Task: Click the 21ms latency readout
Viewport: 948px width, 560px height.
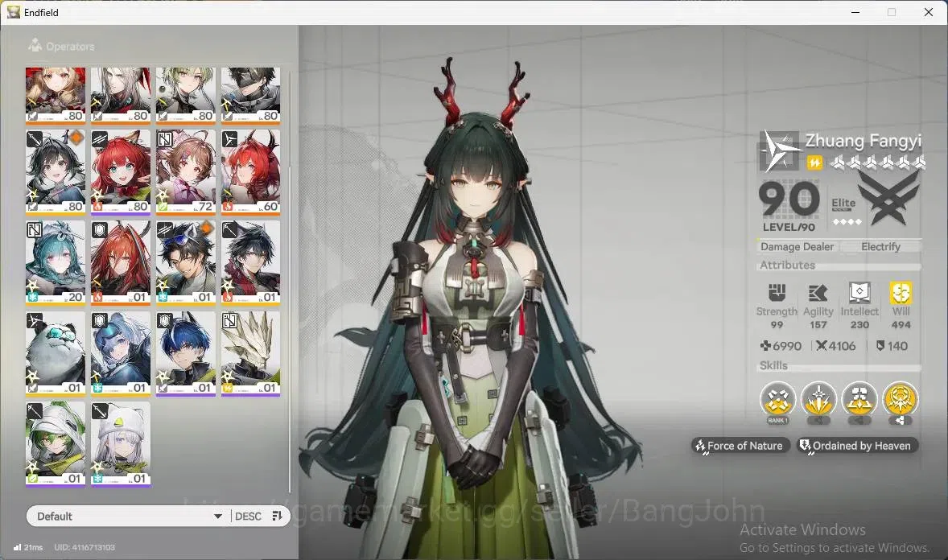Action: pos(33,547)
